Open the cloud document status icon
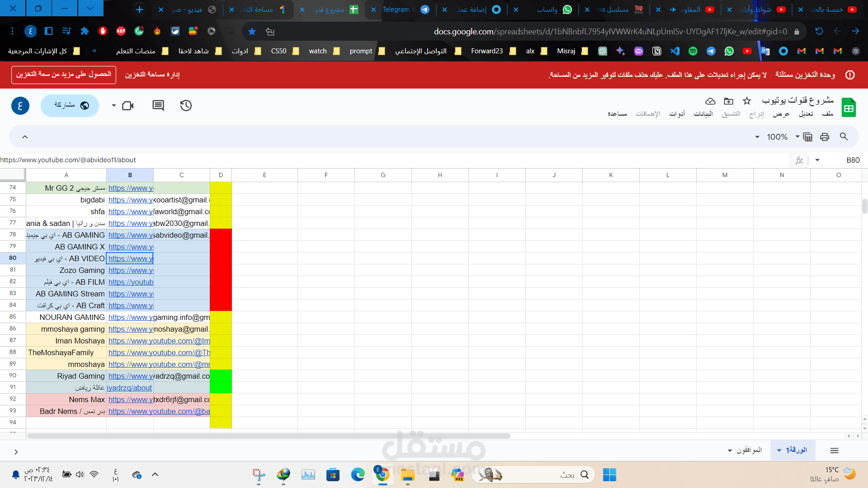 pyautogui.click(x=710, y=101)
